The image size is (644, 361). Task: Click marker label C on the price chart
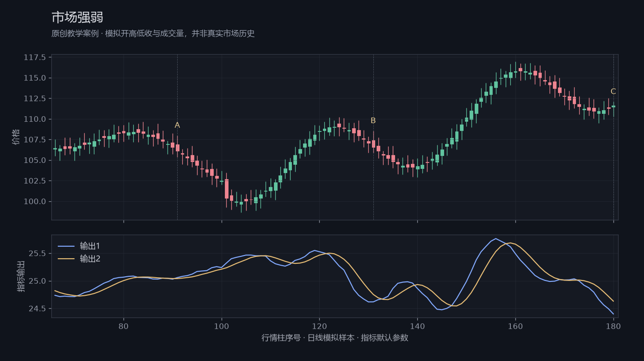click(x=613, y=92)
